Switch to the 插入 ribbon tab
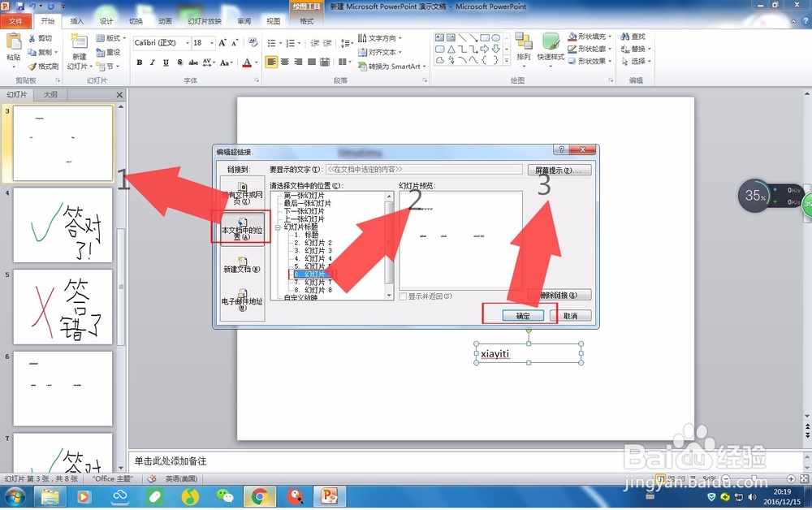 point(77,22)
